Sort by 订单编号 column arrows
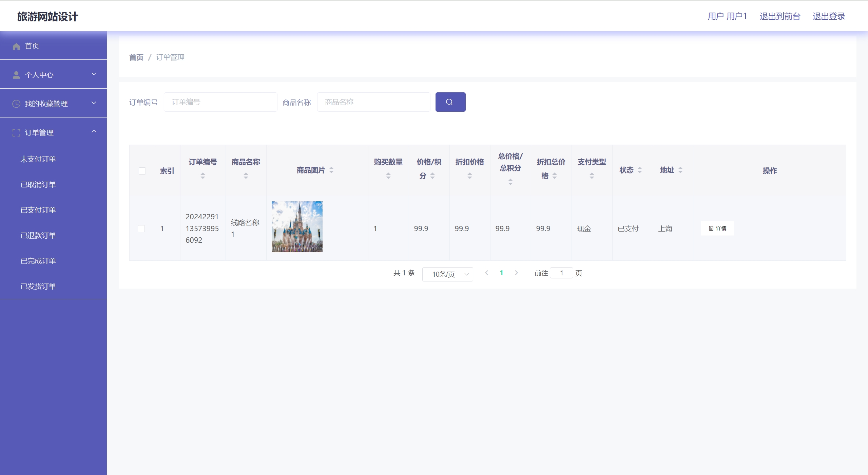Screen dimensions: 868x475 (x=202, y=176)
